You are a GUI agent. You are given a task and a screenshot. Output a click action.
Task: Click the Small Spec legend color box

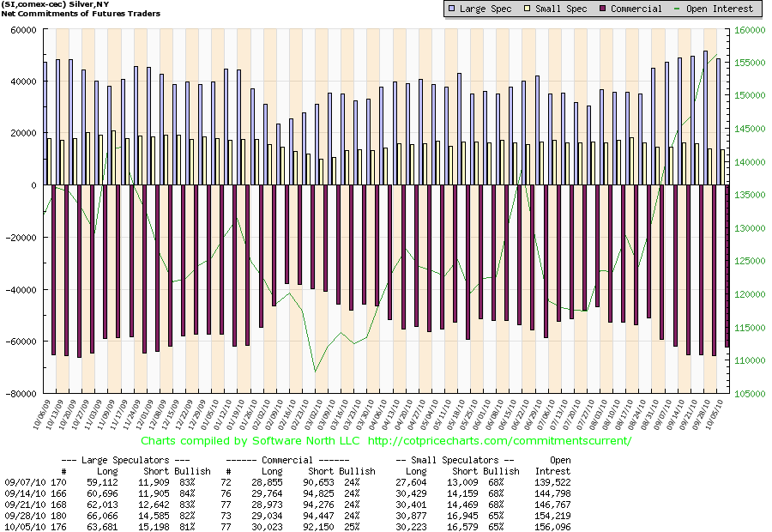click(x=528, y=9)
